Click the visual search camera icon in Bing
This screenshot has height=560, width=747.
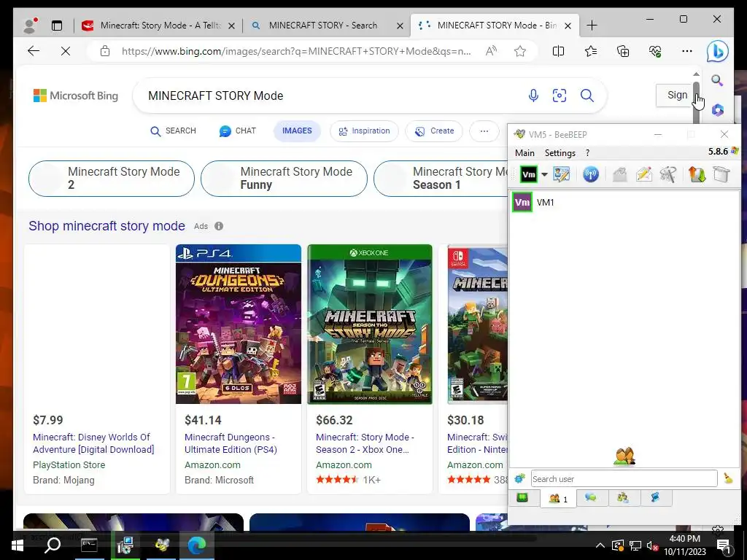(x=560, y=96)
